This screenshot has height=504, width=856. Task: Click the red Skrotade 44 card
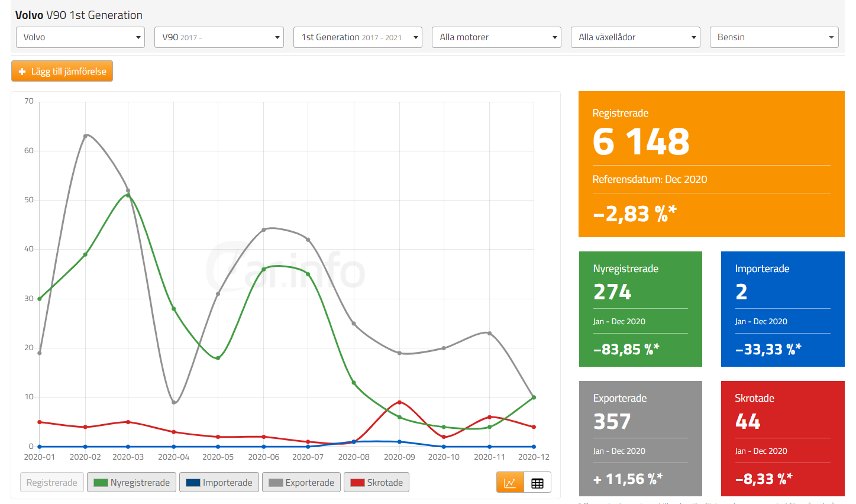tap(783, 438)
